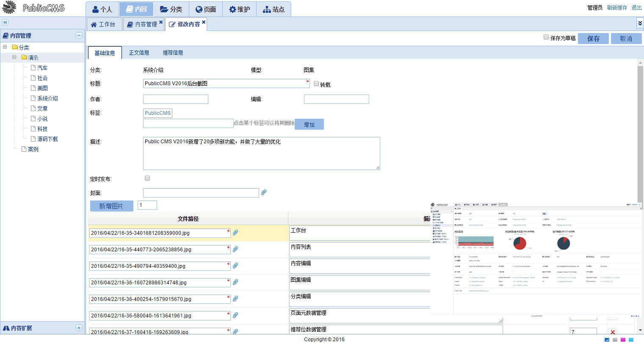Focus the new tag input field

click(188, 123)
